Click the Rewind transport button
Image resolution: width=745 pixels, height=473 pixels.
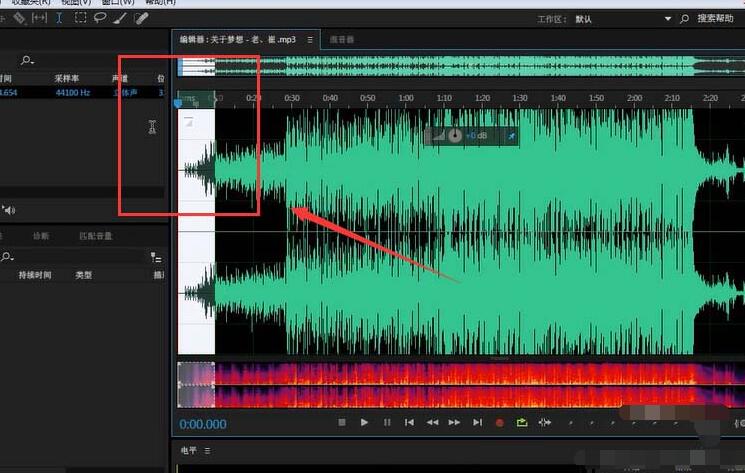432,423
